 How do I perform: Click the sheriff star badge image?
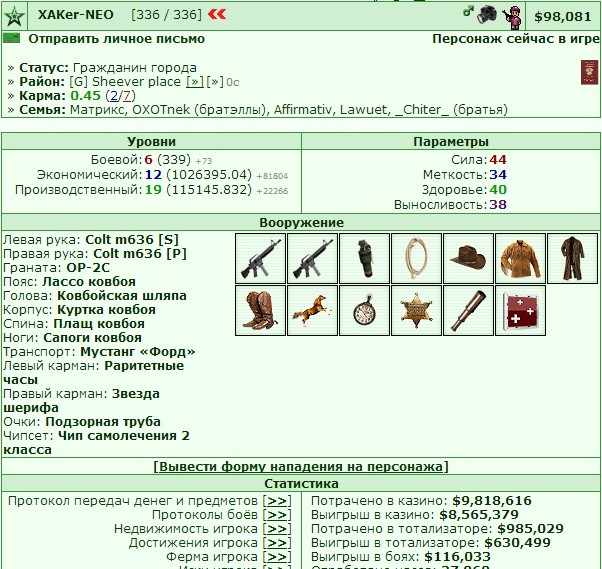416,310
